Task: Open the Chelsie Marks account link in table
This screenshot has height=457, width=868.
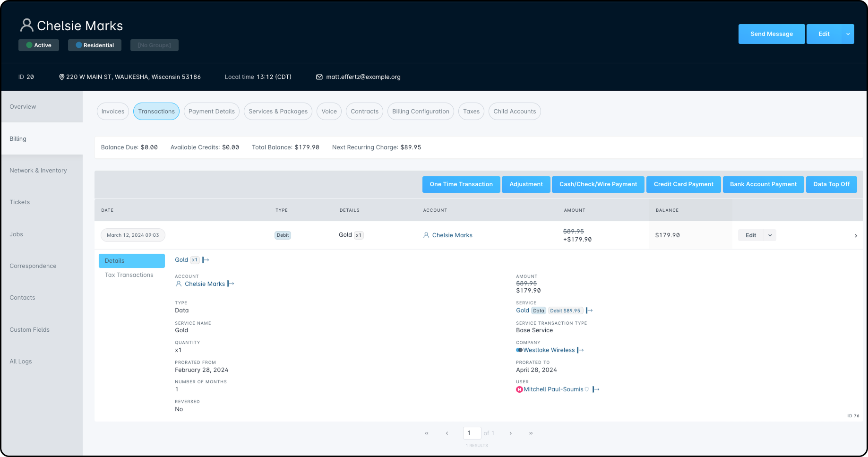Action: click(x=452, y=235)
